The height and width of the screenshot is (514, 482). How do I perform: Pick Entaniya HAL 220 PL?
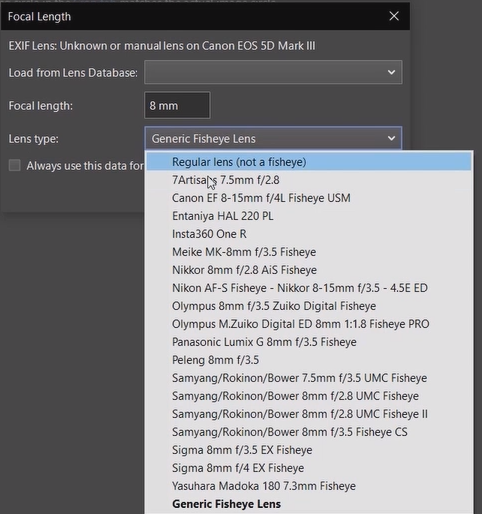pos(309,216)
